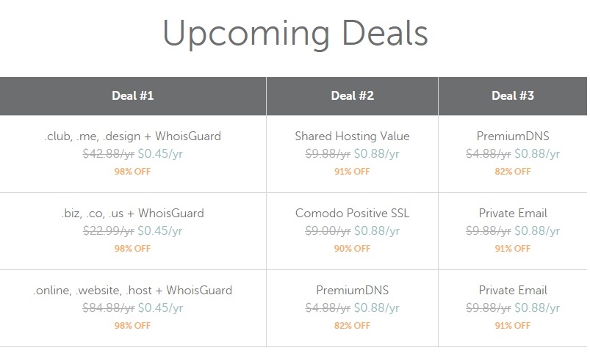Open Private Email in the bottom row

(513, 291)
